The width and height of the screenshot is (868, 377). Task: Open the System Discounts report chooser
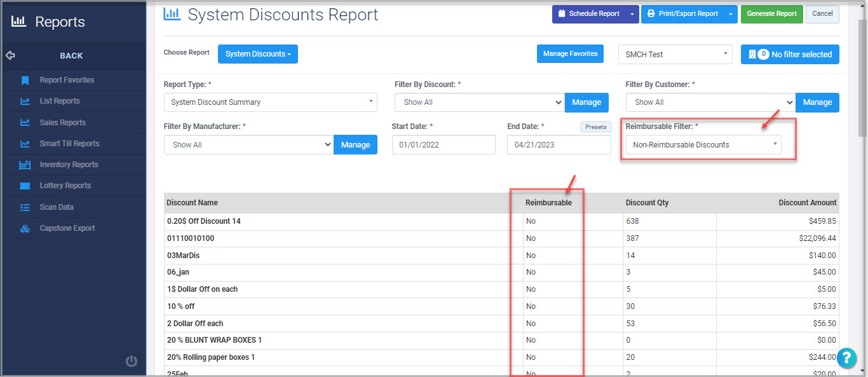pyautogui.click(x=258, y=54)
